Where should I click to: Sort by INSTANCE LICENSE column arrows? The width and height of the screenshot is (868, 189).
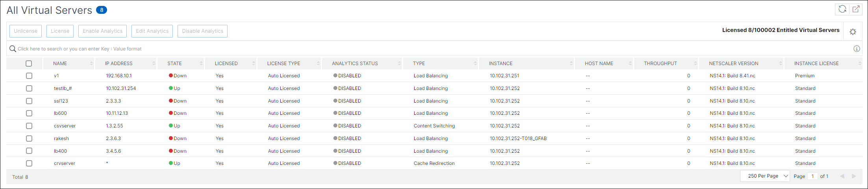[860, 64]
